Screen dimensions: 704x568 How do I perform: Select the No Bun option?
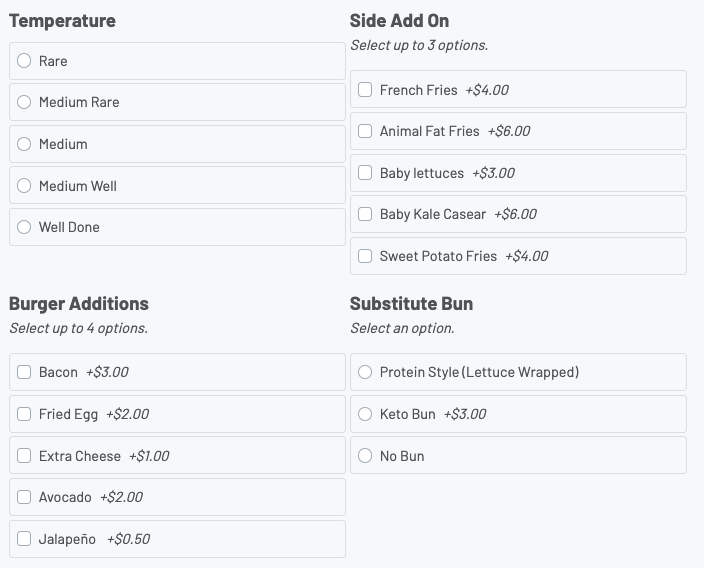tap(365, 456)
